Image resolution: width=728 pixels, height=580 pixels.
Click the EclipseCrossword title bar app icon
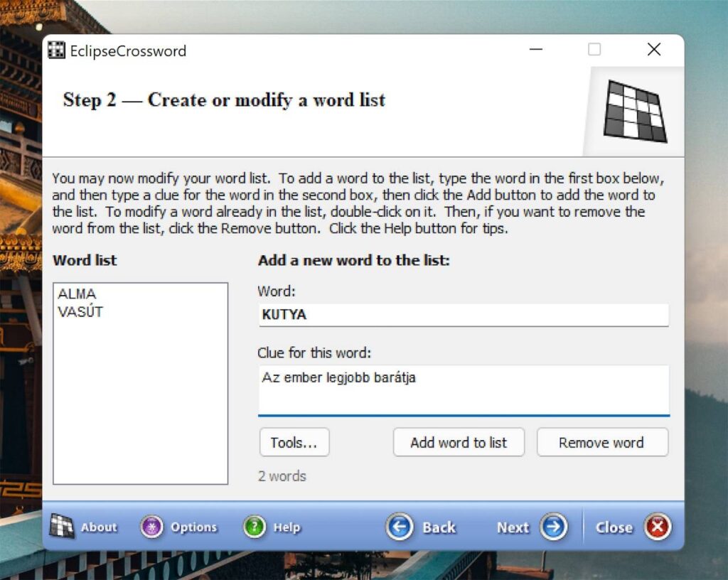[57, 50]
